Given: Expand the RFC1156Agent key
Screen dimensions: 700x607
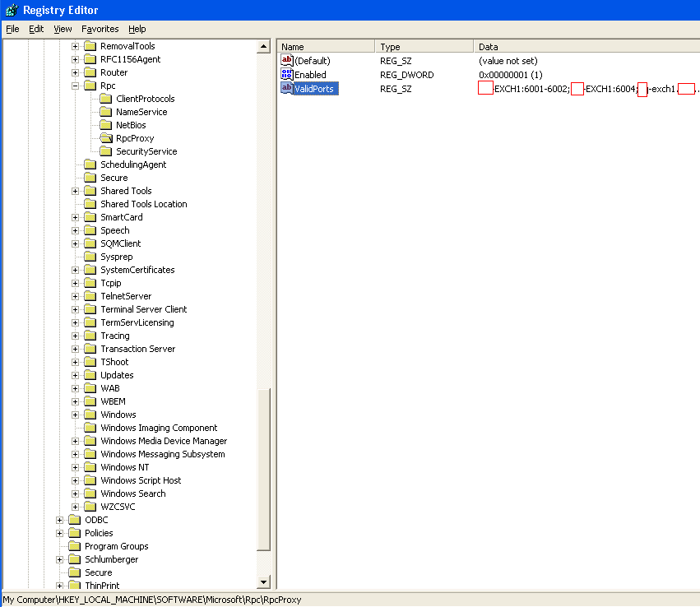Looking at the screenshot, I should point(76,59).
